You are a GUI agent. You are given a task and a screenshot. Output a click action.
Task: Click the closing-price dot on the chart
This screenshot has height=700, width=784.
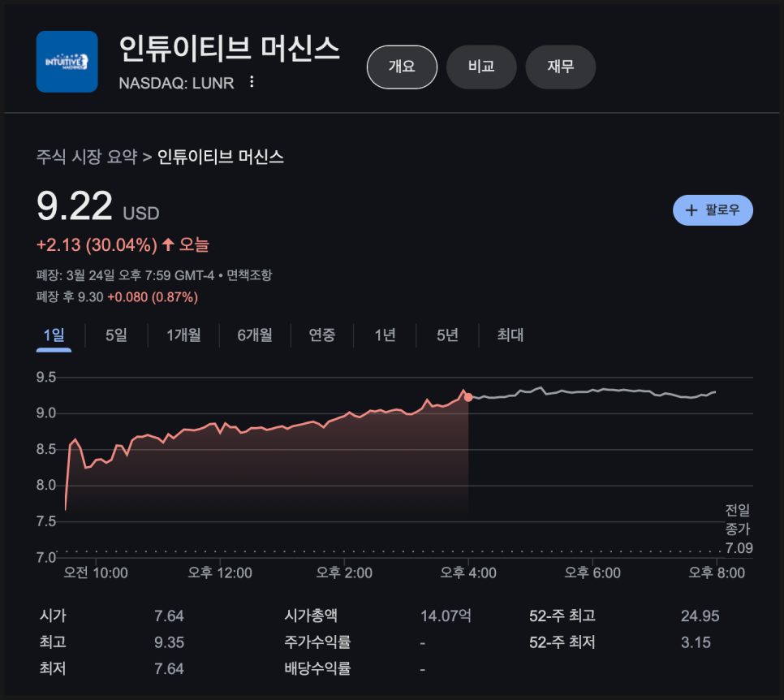coord(468,397)
